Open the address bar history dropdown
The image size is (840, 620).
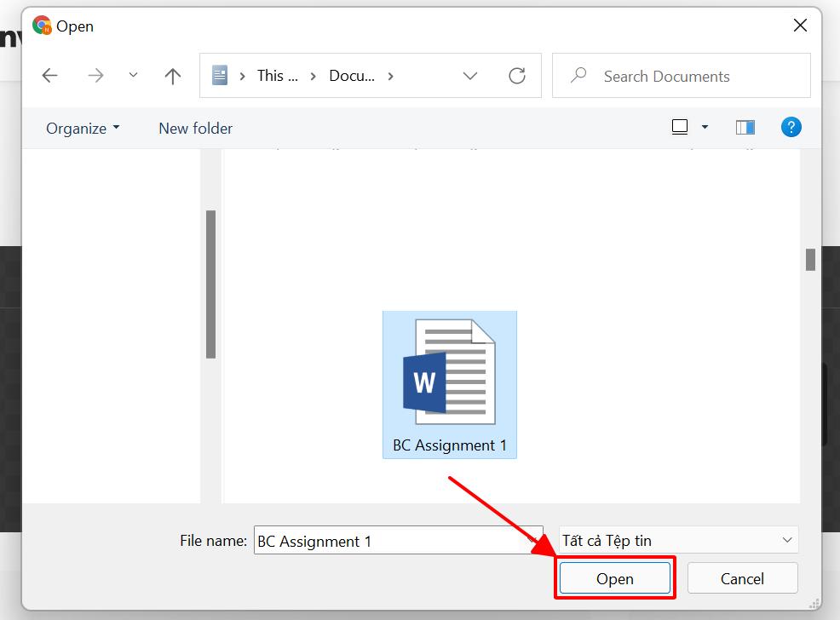coord(470,75)
